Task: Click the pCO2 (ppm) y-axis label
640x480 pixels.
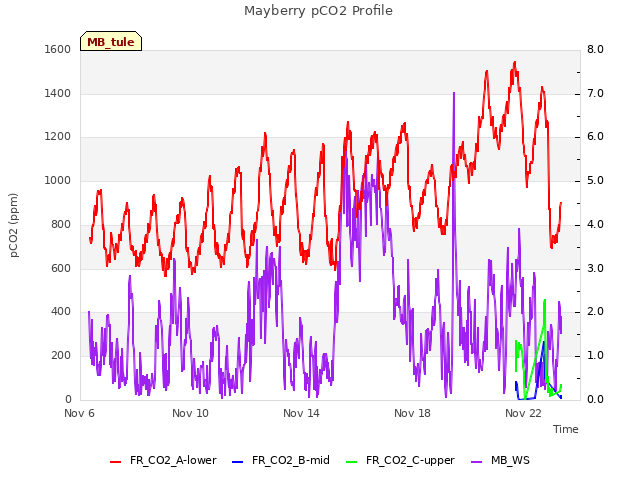Action: click(x=14, y=225)
